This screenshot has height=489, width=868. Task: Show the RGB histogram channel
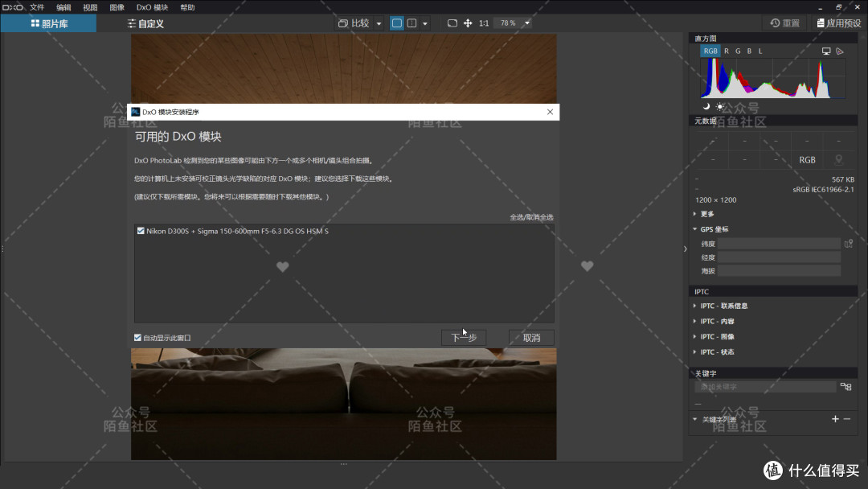pos(710,51)
